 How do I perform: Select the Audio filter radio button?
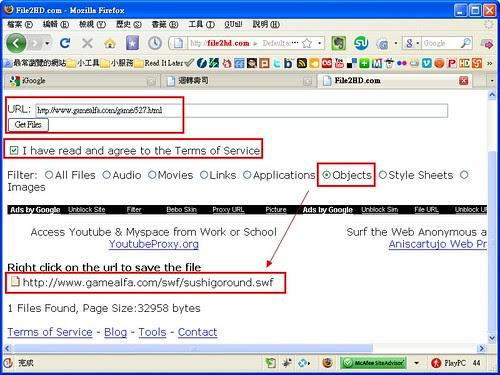point(106,175)
